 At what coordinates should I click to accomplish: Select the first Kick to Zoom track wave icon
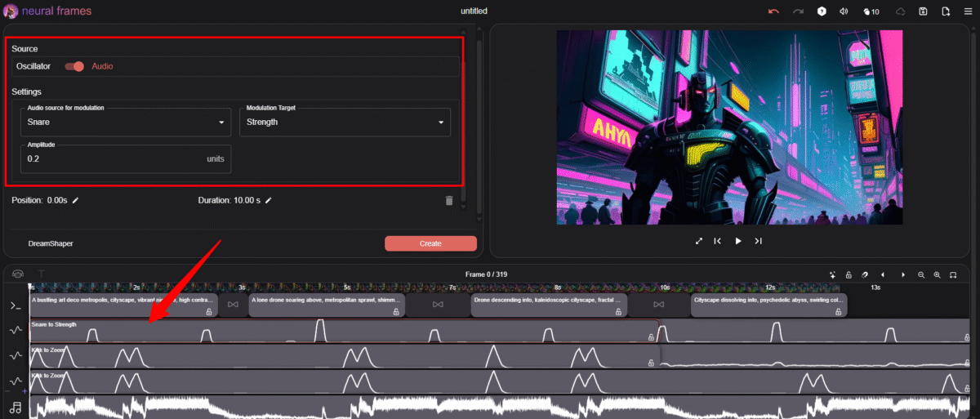click(16, 356)
